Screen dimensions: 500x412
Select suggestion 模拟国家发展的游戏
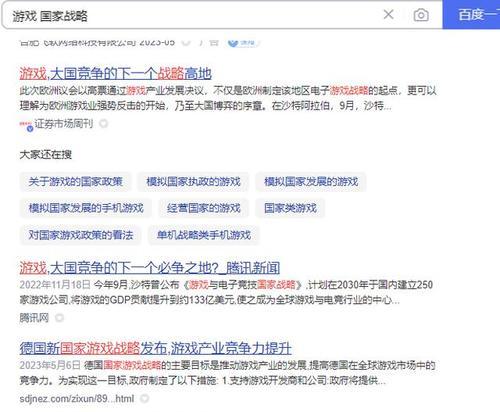tap(311, 182)
